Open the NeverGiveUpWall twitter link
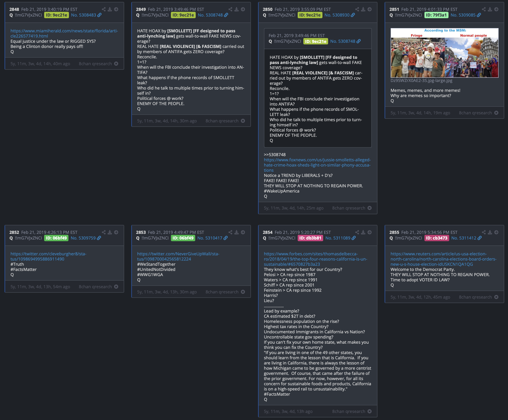Screen dimensions: 508x420 coord(178,257)
